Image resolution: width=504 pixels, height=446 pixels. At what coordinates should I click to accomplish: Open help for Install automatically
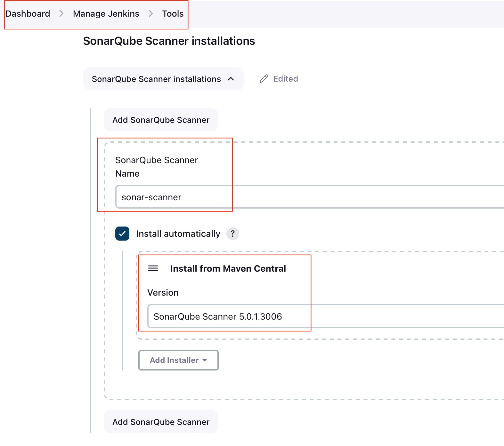pyautogui.click(x=233, y=234)
